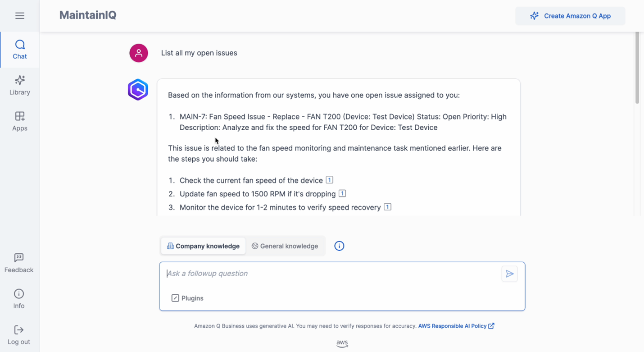Click the Log out icon

(19, 330)
